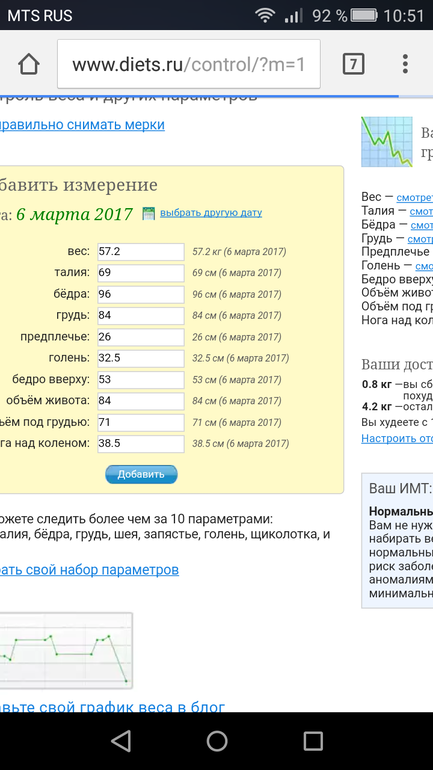433x770 pixels.
Task: Click the 'выбрать другую дату' link
Action: pyautogui.click(x=211, y=213)
